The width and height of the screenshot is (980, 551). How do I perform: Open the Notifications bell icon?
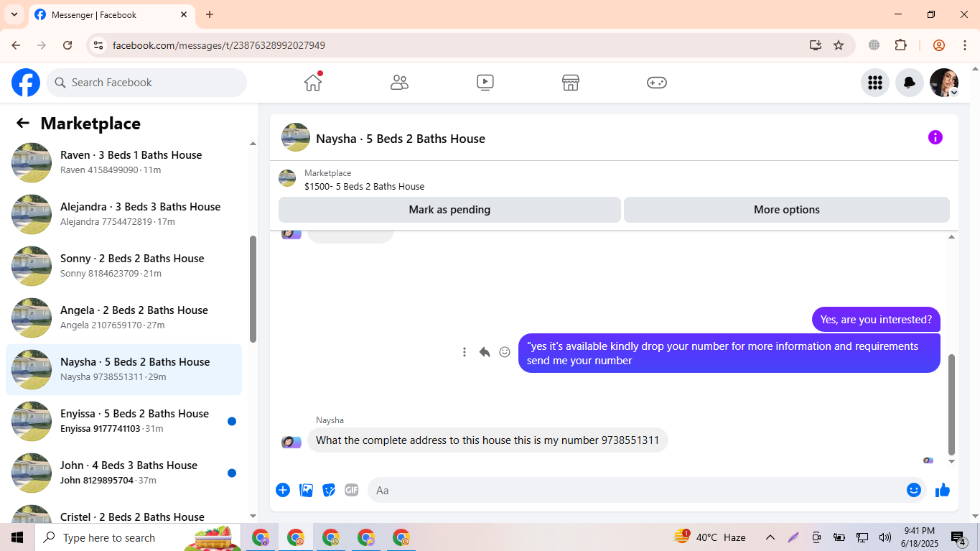(x=909, y=83)
